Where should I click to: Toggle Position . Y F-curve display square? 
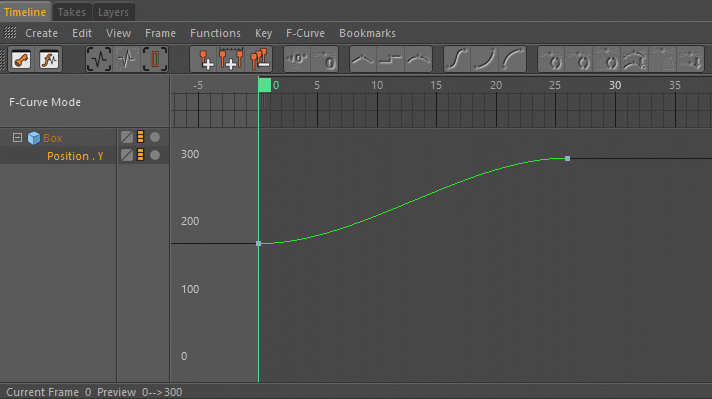coord(127,155)
